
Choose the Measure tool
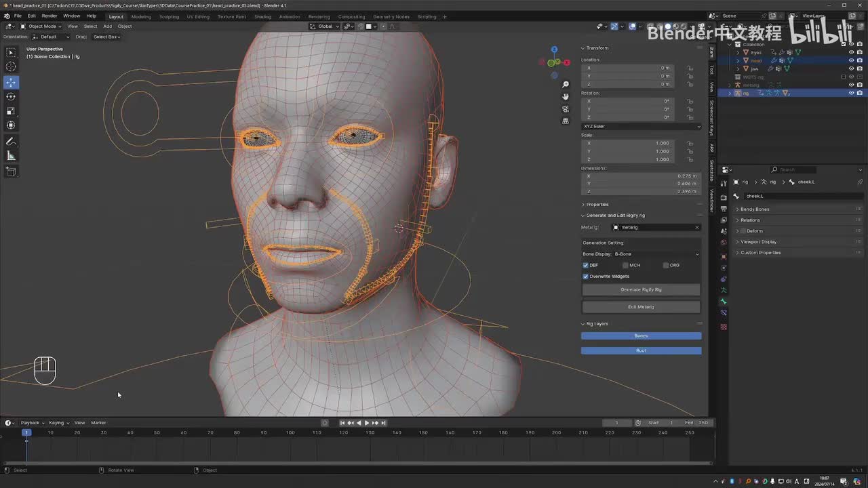(x=11, y=156)
